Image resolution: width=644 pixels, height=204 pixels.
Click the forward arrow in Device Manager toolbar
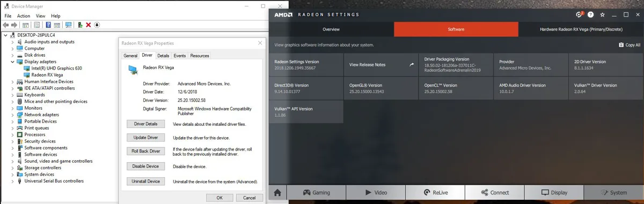[14, 25]
